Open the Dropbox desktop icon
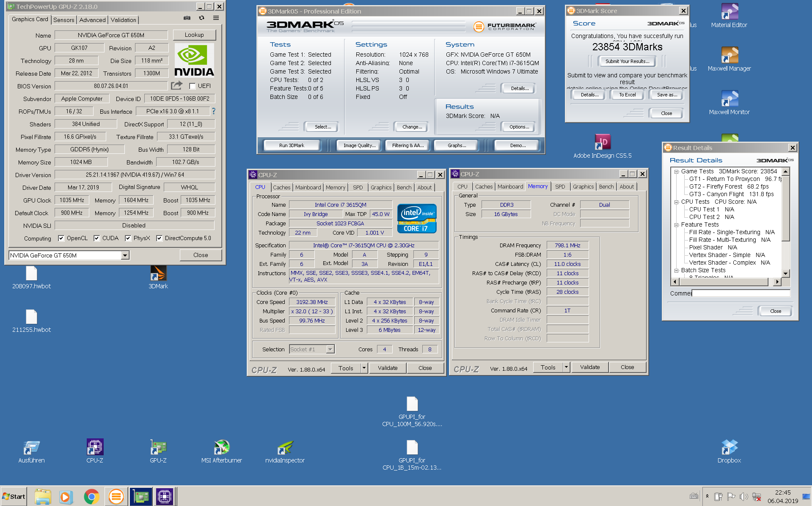This screenshot has height=506, width=812. (x=729, y=447)
